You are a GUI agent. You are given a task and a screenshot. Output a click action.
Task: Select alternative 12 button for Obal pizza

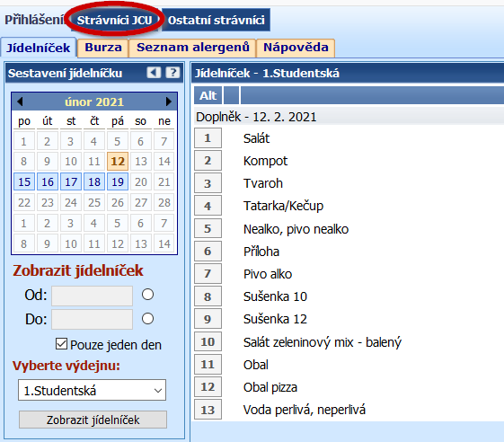click(208, 386)
